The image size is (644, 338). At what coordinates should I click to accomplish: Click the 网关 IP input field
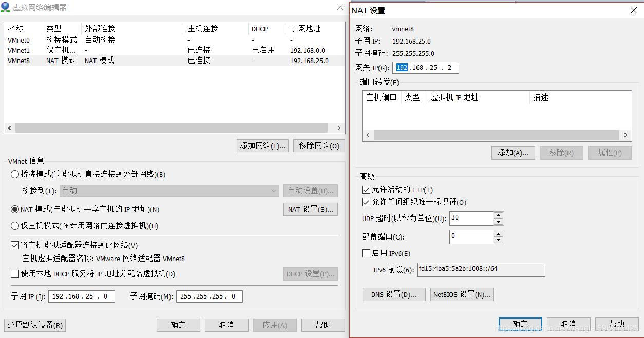coord(426,68)
